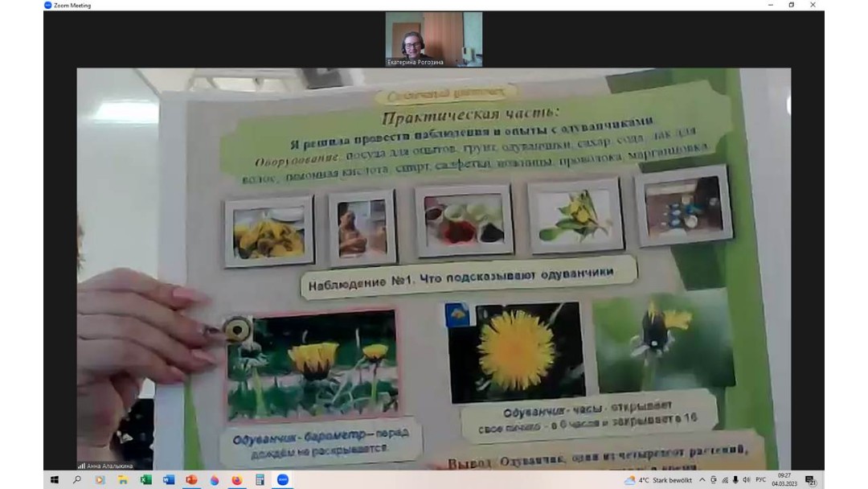Open File Explorer from the taskbar
This screenshot has width=868, height=489.
123,480
